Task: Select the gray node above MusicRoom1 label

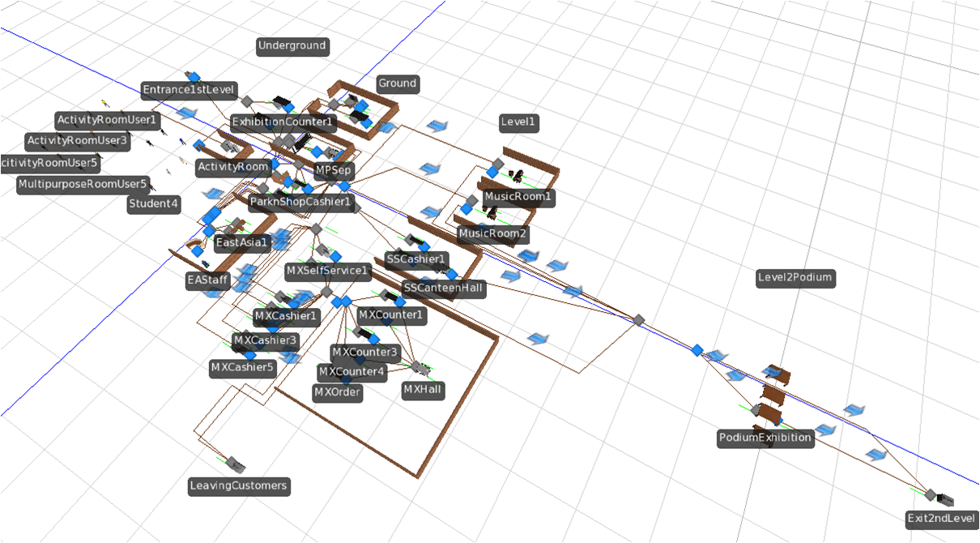Action: coord(497,165)
